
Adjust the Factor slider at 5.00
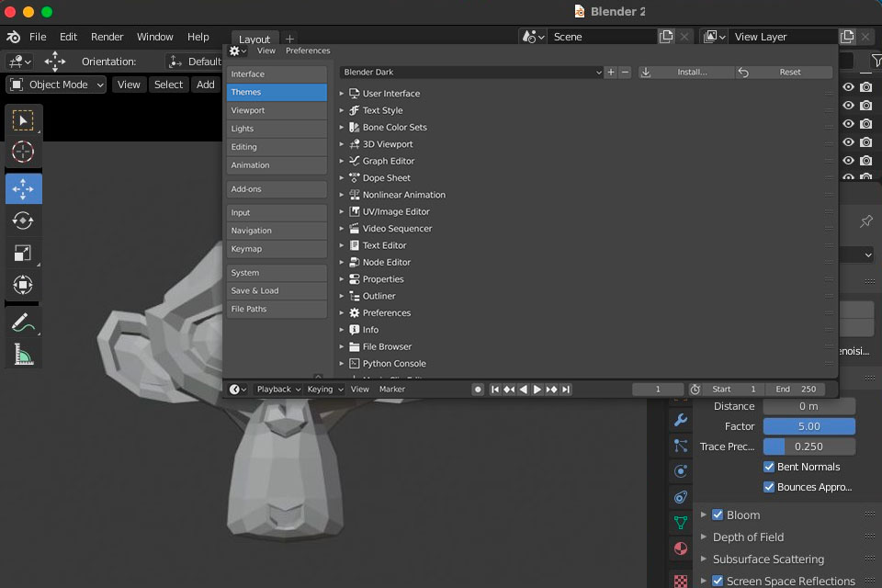coord(808,426)
